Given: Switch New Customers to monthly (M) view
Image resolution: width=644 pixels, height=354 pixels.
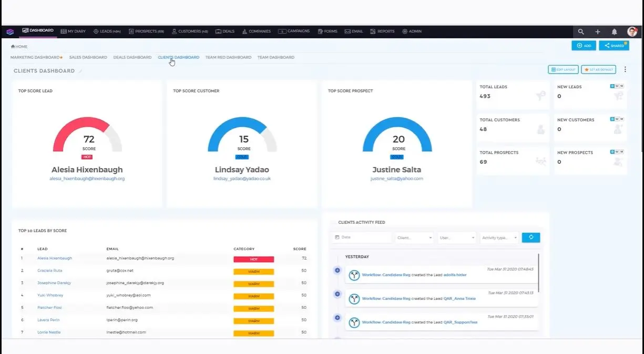Looking at the screenshot, I should click(x=621, y=119).
